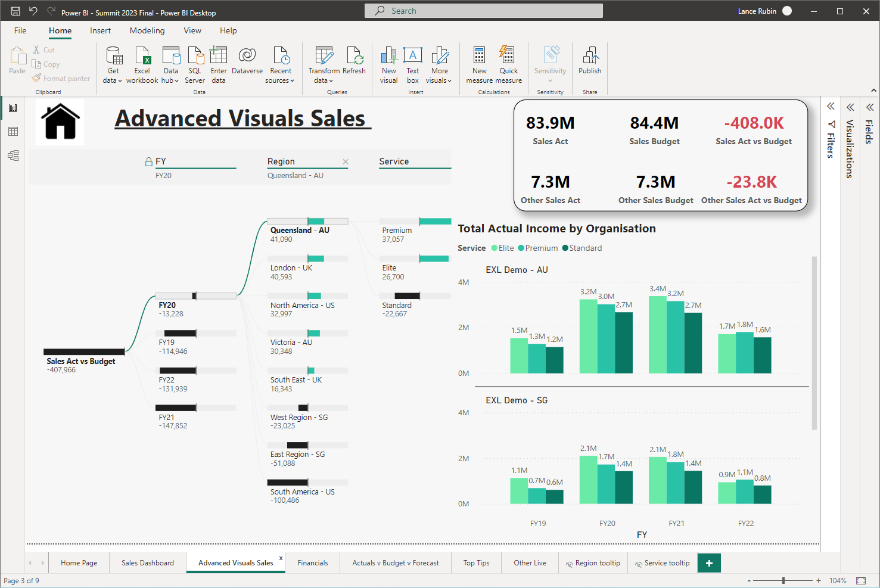Open the View ribbon tab
This screenshot has height=588, width=880.
(192, 30)
